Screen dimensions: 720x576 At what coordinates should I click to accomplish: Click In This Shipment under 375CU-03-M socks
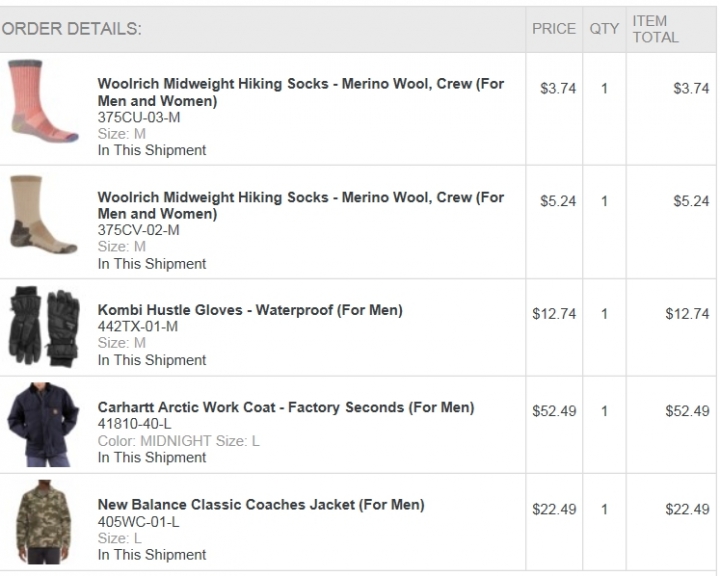pyautogui.click(x=152, y=150)
